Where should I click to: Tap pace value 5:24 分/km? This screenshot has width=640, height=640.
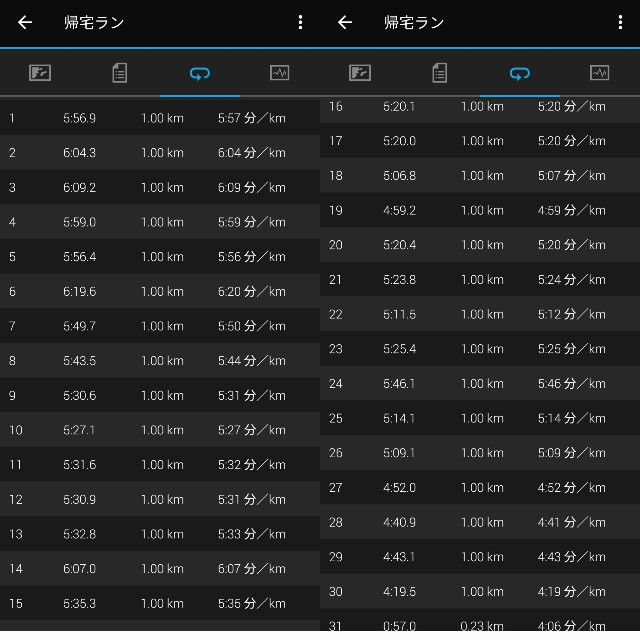click(572, 280)
